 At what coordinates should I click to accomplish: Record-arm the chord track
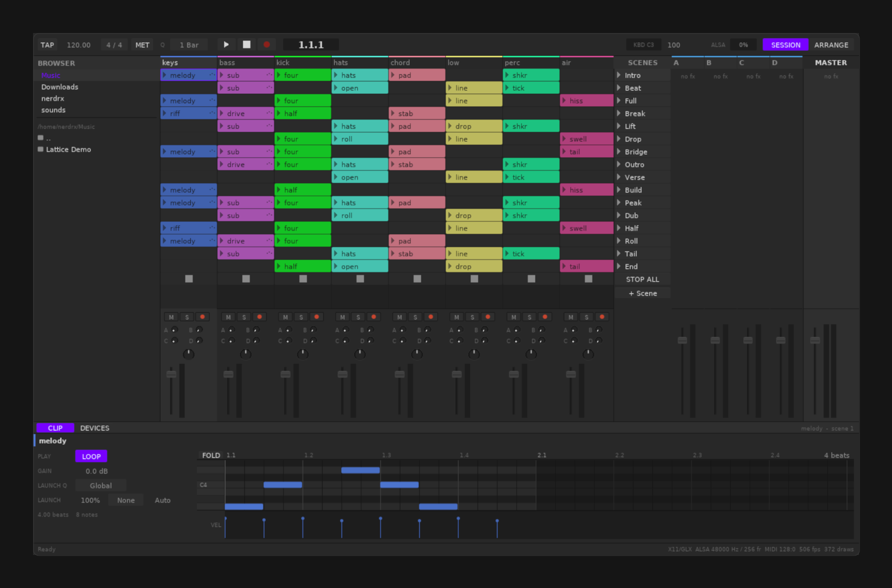click(431, 317)
